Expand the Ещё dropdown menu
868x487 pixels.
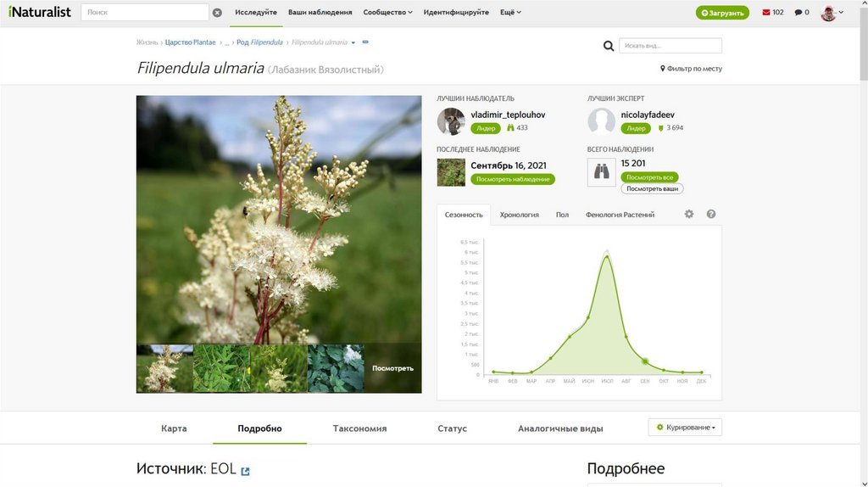click(x=510, y=12)
